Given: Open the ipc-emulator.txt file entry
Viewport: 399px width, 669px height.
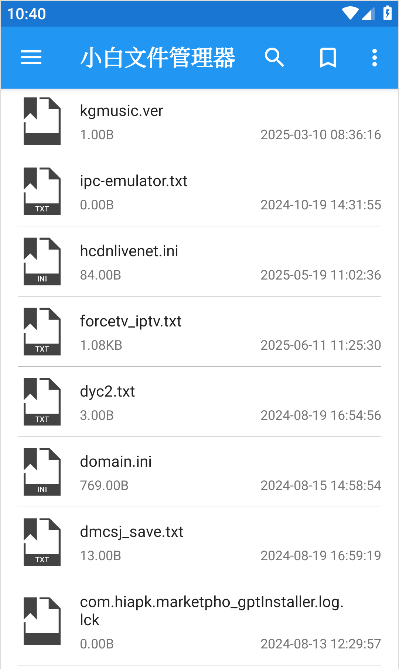Looking at the screenshot, I should [x=199, y=192].
